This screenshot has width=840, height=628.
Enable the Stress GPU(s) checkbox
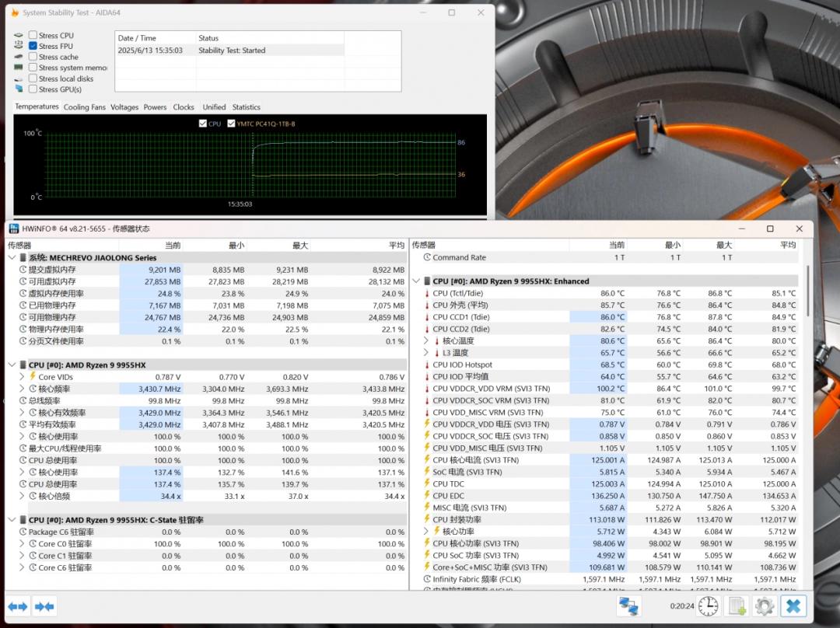point(33,89)
